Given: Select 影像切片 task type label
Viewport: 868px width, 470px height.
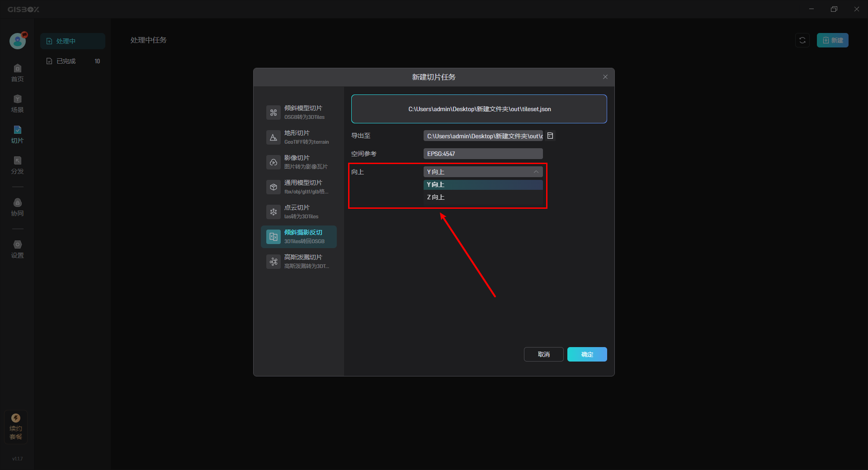Looking at the screenshot, I should coord(297,158).
